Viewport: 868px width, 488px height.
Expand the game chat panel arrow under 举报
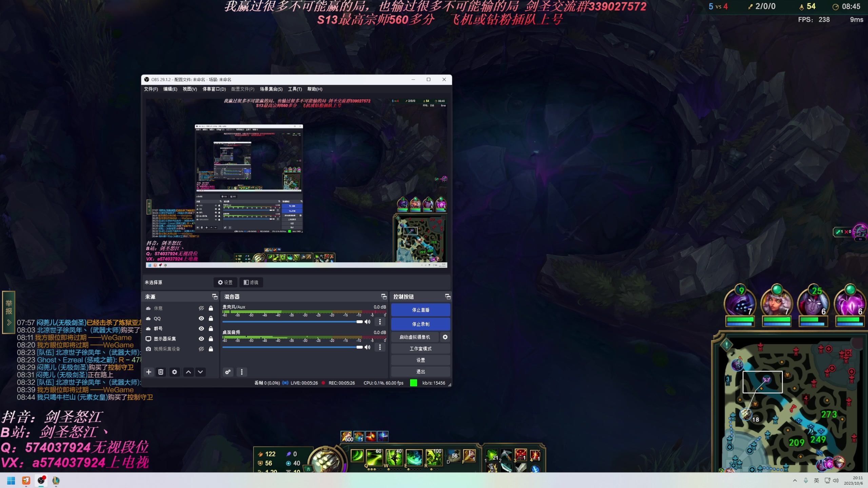9,323
